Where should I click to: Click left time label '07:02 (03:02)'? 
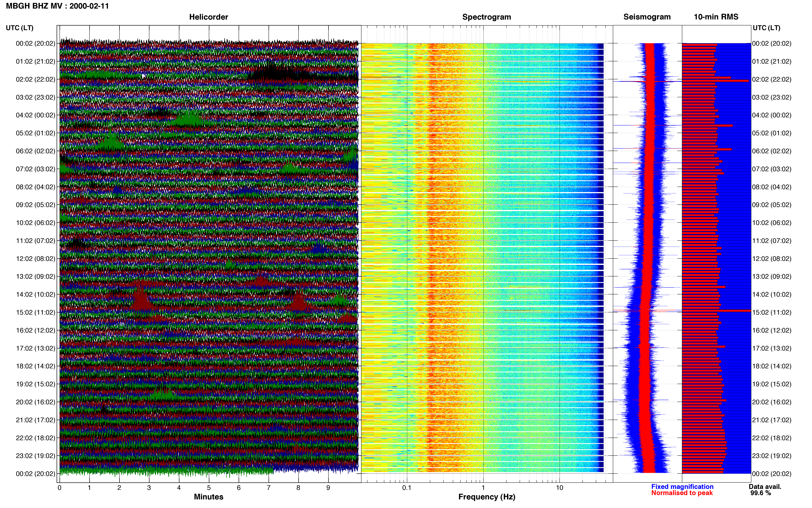point(36,169)
